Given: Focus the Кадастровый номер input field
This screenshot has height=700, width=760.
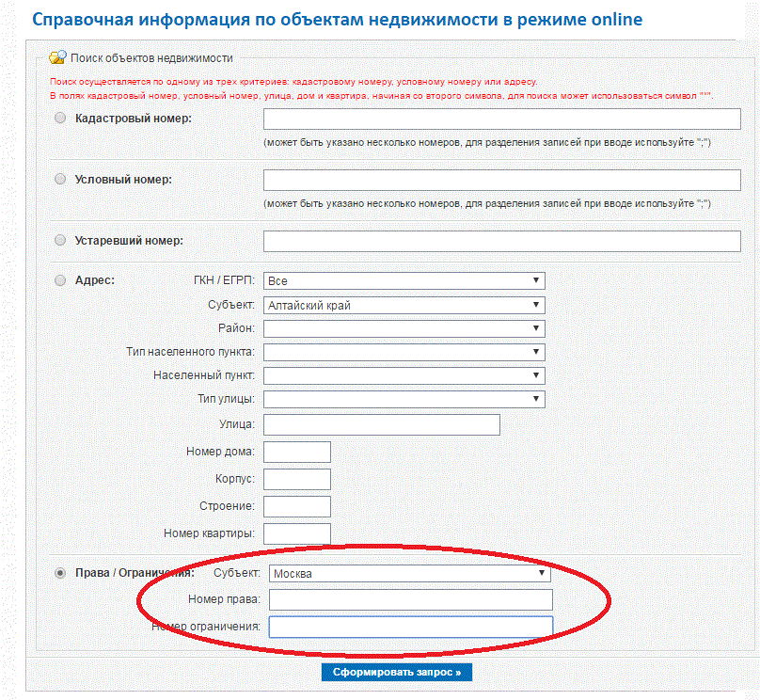Looking at the screenshot, I should [x=502, y=119].
